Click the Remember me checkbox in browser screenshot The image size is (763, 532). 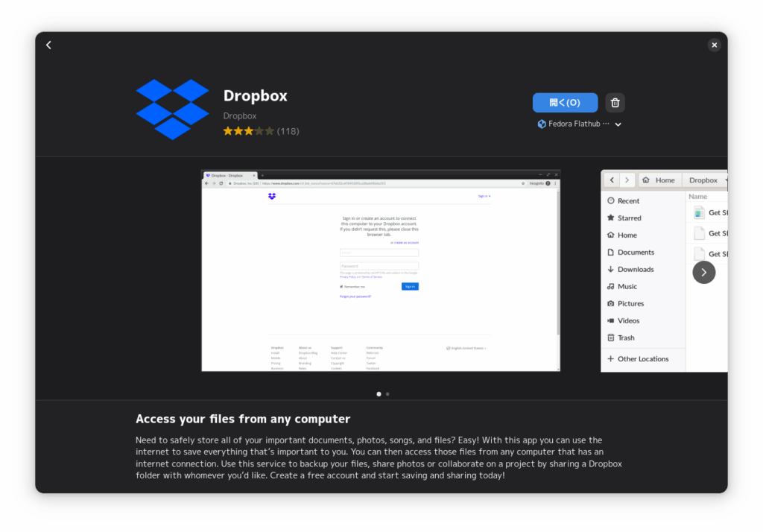tap(341, 287)
